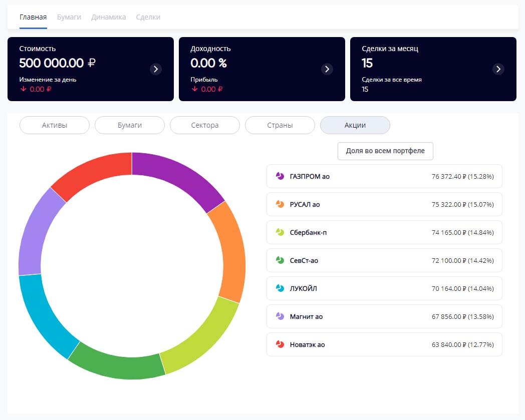
Task: Click the ЛУКОЙЛ label
Action: pyautogui.click(x=303, y=288)
